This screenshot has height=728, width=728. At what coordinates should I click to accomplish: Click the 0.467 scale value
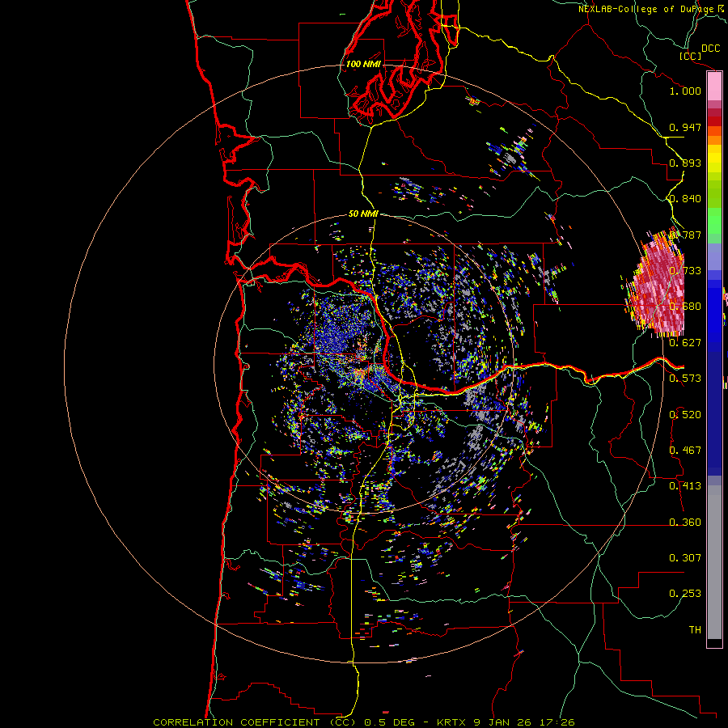coord(685,451)
